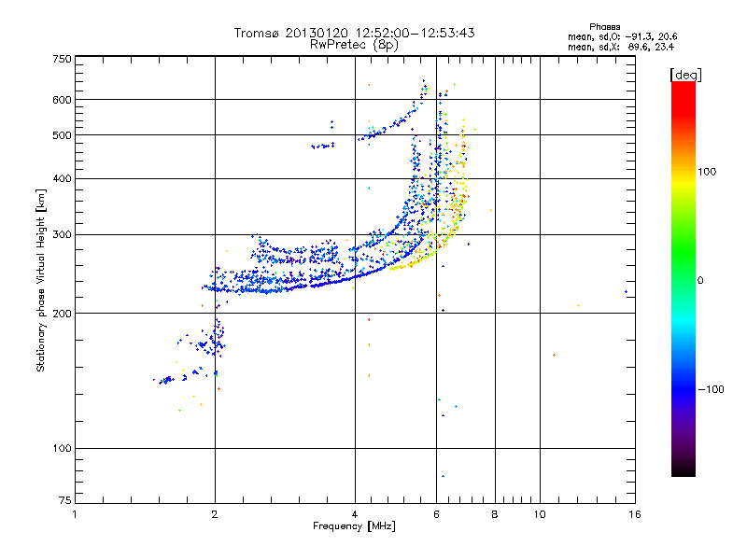Click the x-axis '8' tick label
Viewport: 747px width, 560px height.
[x=495, y=514]
